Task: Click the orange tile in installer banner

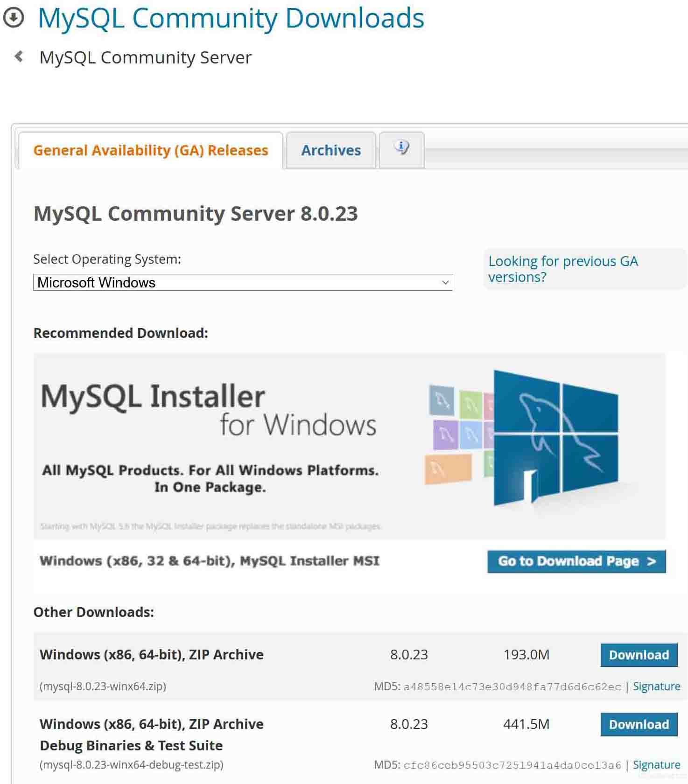Action: coord(448,469)
